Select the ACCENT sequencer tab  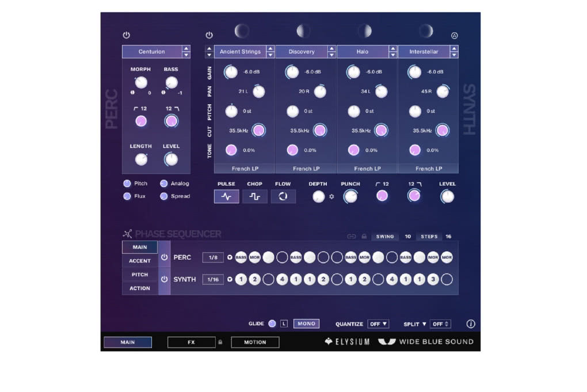tap(140, 261)
